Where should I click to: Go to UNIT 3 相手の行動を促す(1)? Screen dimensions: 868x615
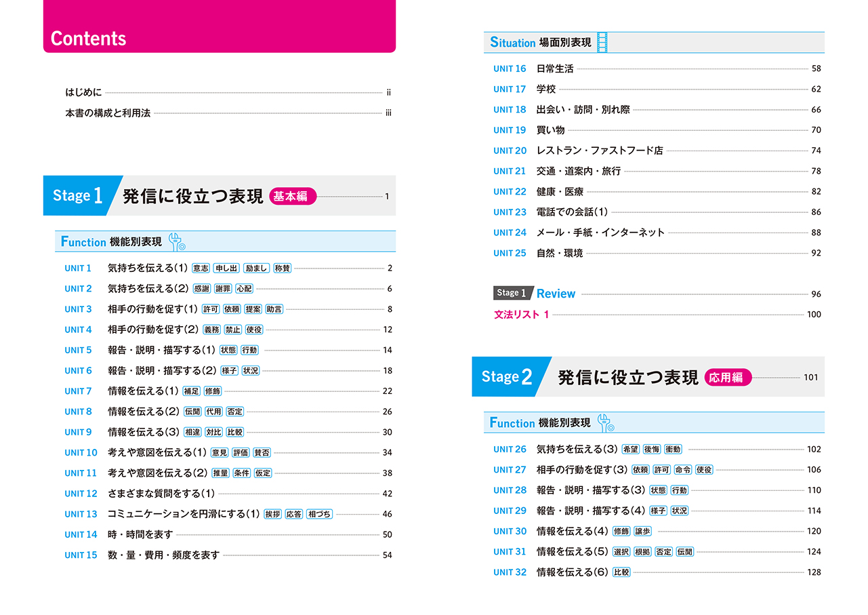point(228,309)
